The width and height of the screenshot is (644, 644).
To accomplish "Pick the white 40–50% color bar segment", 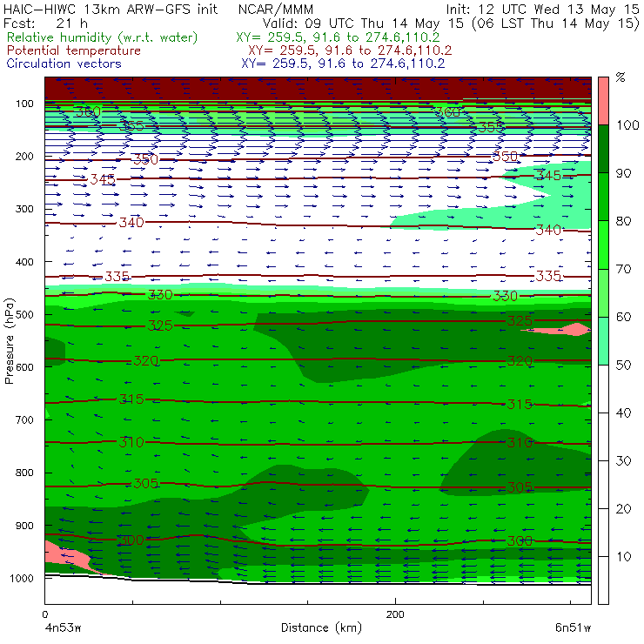I will pyautogui.click(x=603, y=388).
